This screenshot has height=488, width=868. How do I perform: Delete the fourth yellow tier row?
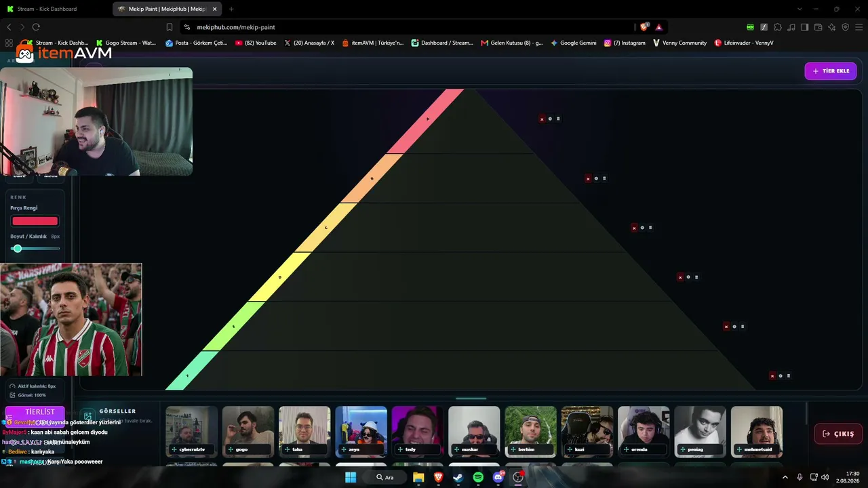680,277
